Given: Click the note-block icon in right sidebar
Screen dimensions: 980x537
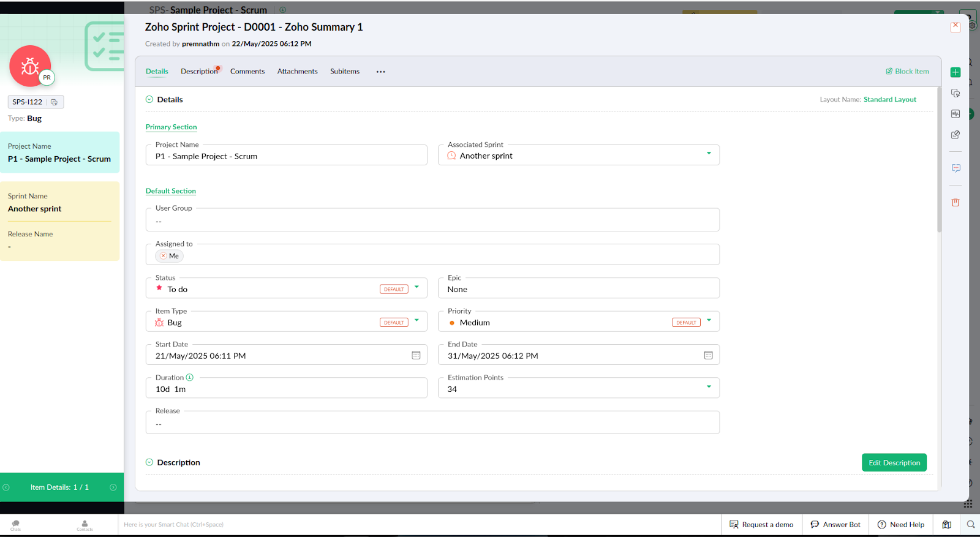Looking at the screenshot, I should (x=956, y=135).
